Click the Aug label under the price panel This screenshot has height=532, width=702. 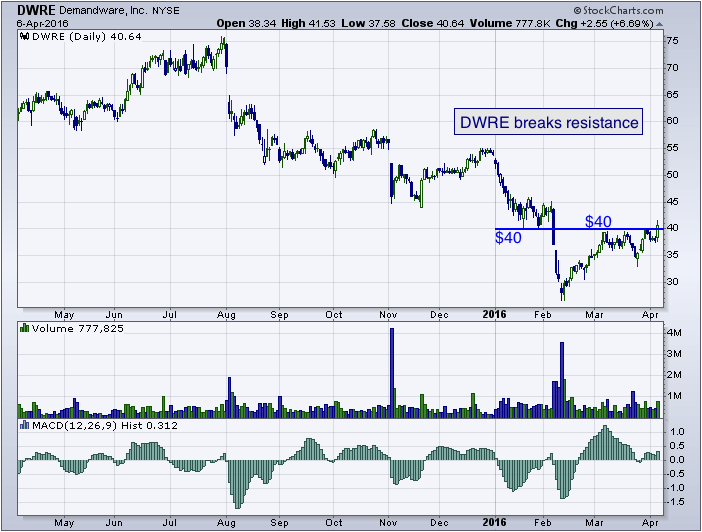coord(226,315)
